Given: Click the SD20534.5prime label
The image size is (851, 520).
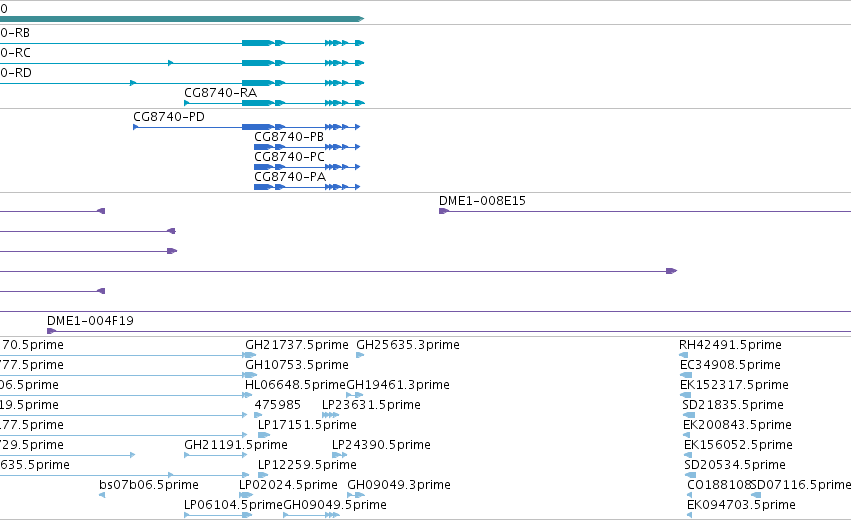Looking at the screenshot, I should [x=735, y=465].
